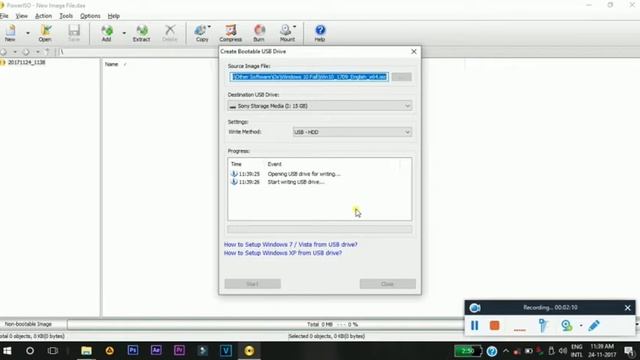The width and height of the screenshot is (640, 360).
Task: Click the Burn toolbar icon
Action: (259, 33)
